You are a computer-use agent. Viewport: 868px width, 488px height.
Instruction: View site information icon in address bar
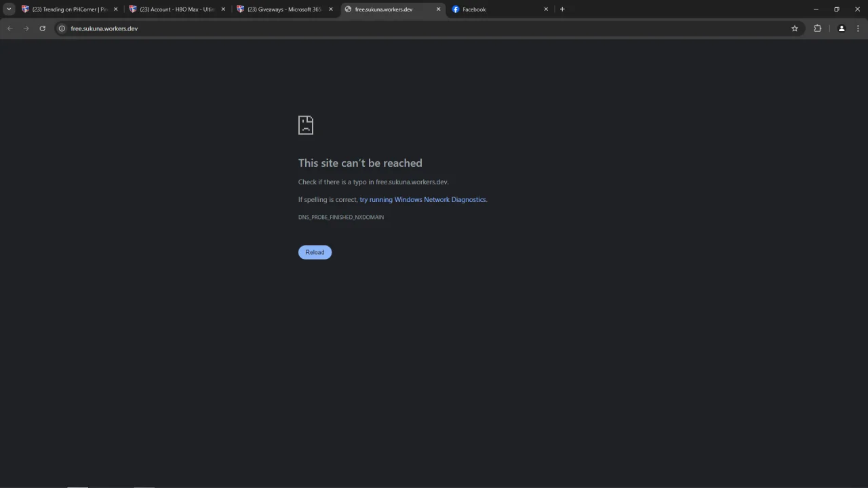62,28
